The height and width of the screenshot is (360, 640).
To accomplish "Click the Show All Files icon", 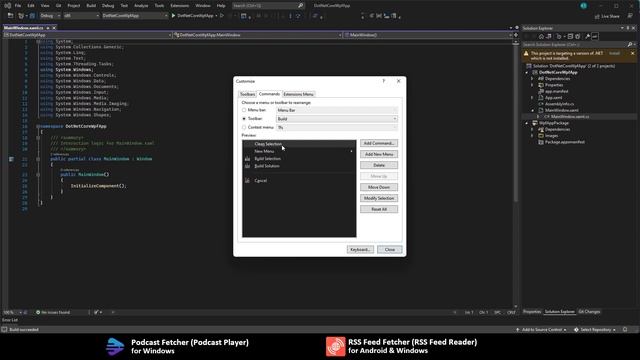I will [578, 36].
